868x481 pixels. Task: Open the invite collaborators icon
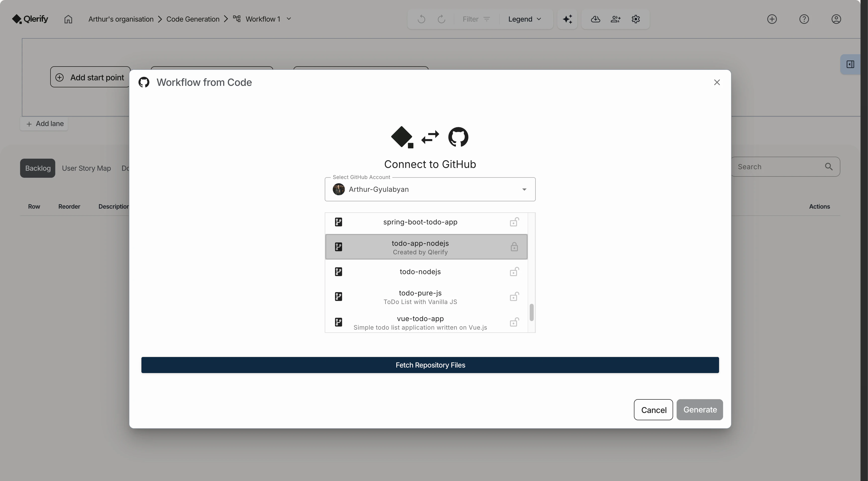[x=616, y=19]
